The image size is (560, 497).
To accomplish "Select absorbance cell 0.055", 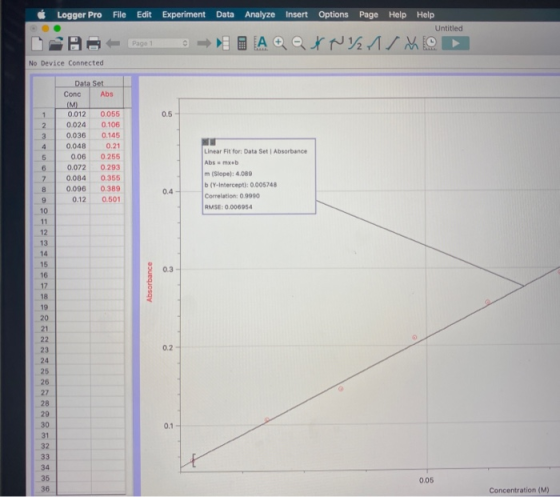I will coord(107,114).
